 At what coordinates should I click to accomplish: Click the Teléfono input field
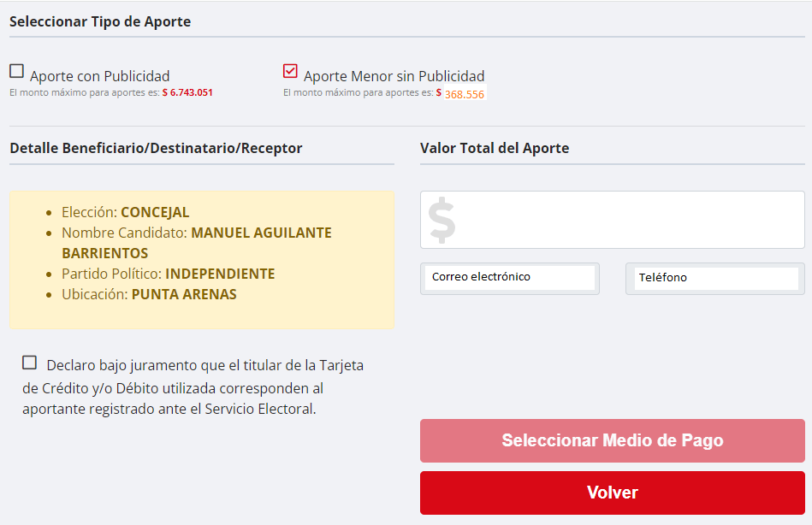(x=715, y=278)
